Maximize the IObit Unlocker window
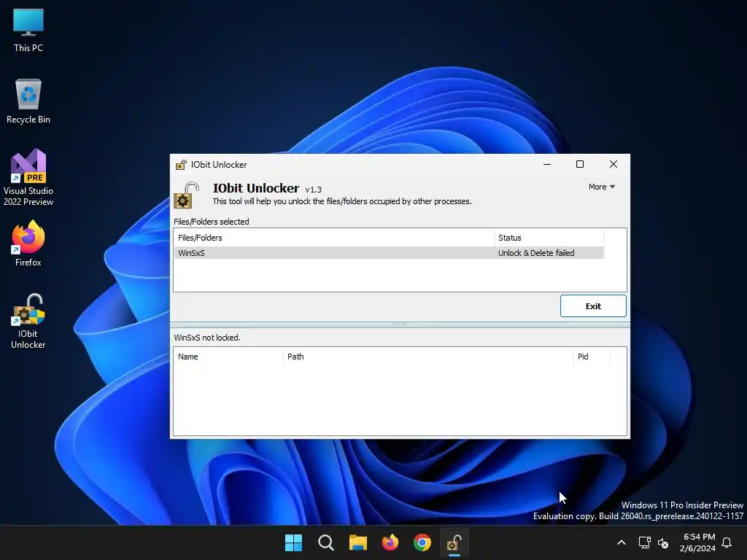747x560 pixels. coord(580,164)
